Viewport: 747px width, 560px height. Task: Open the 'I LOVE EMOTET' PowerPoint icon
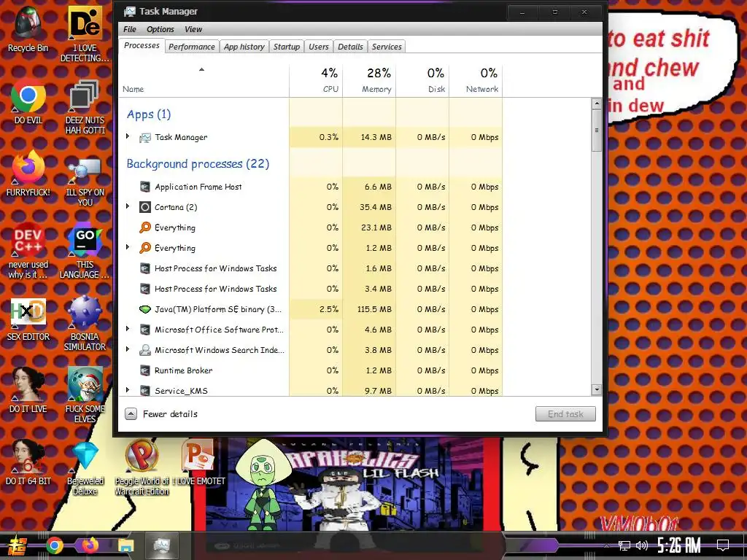(198, 463)
